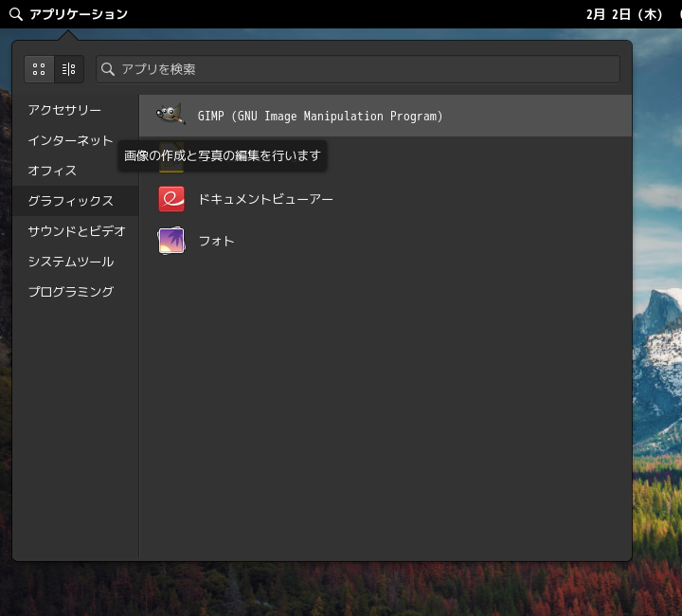Launch Photos via palm tree icon
Screen dimensions: 682x616
pyautogui.click(x=171, y=241)
